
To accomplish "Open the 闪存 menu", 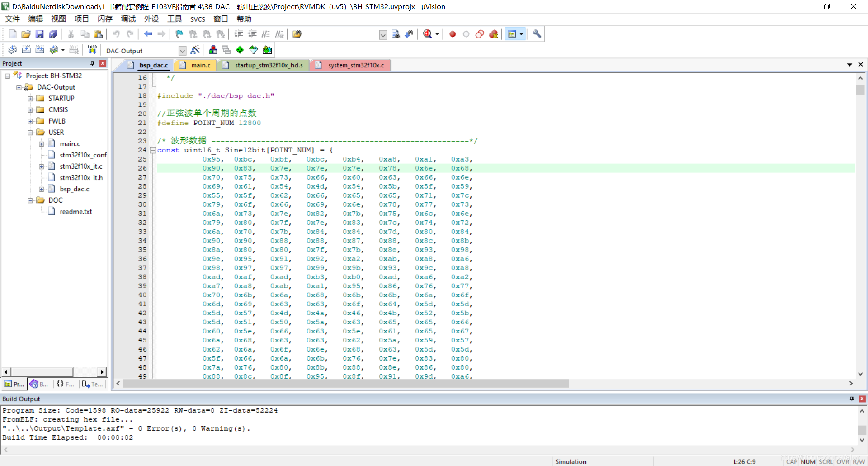I will [105, 19].
